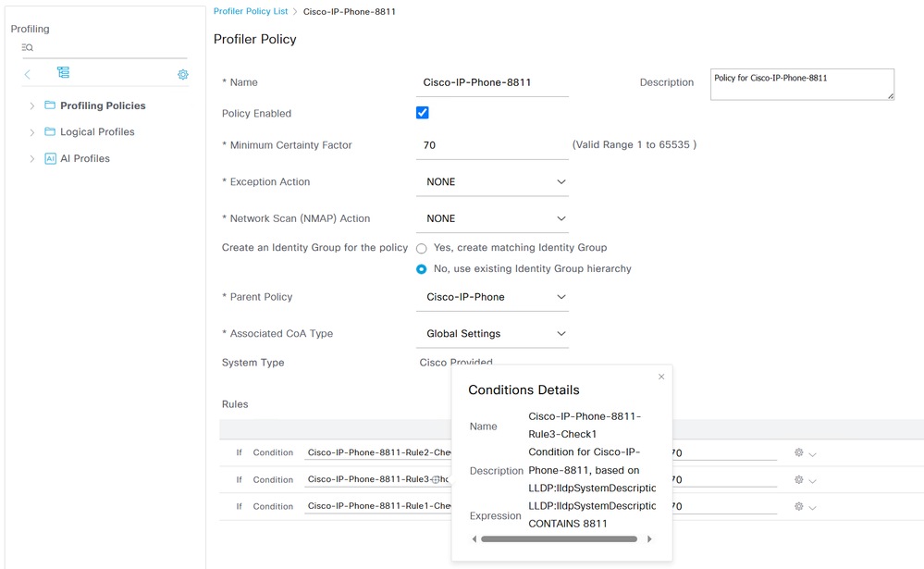Image resolution: width=924 pixels, height=569 pixels.
Task: Click the Profiling Policies folder icon
Action: point(50,105)
